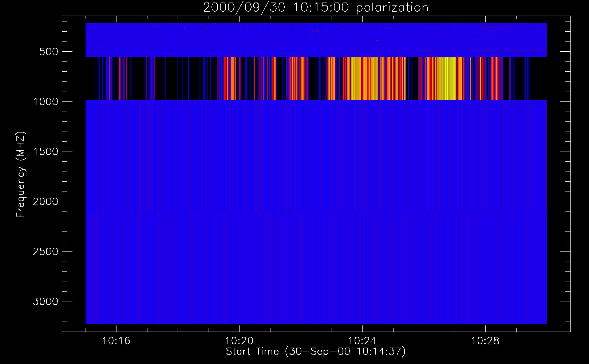This screenshot has width=589, height=364.
Task: Select the '500' frequency axis label
Action: [x=49, y=52]
